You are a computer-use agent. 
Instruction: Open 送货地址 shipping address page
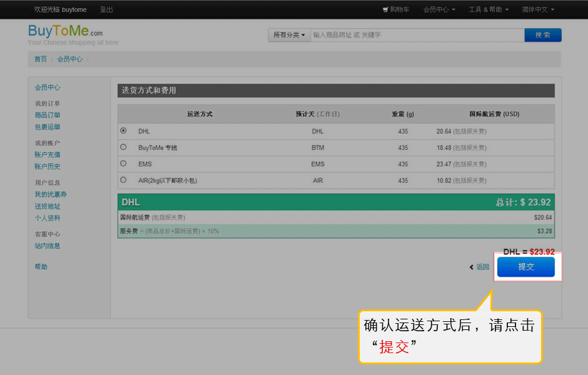[48, 206]
